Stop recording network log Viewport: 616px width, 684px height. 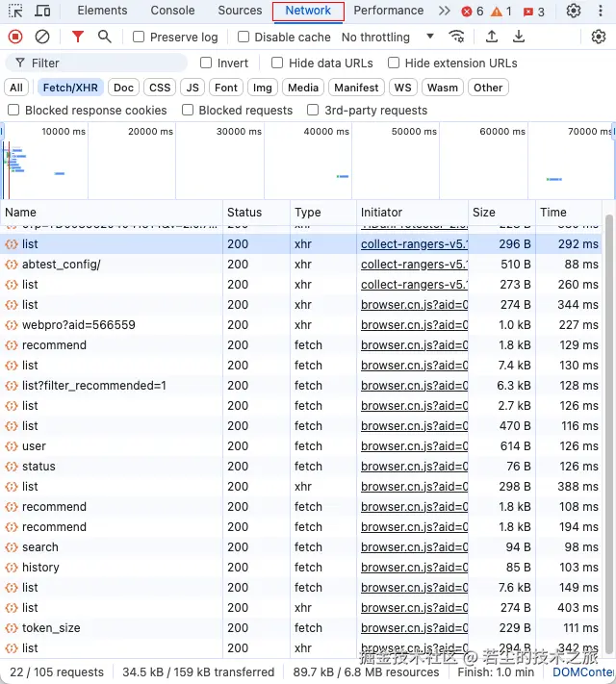pyautogui.click(x=15, y=37)
